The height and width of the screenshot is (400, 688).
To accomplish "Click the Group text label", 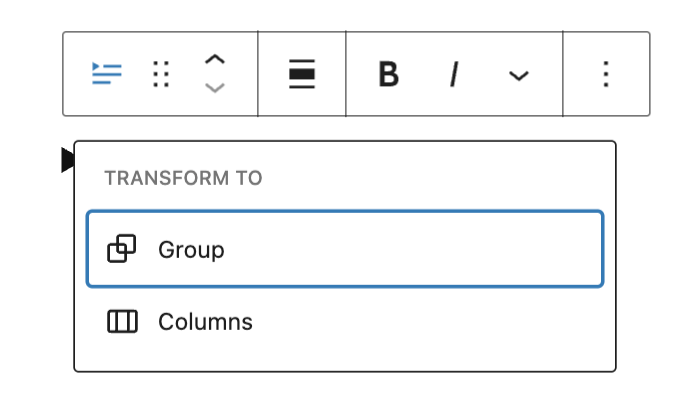I will click(x=191, y=249).
